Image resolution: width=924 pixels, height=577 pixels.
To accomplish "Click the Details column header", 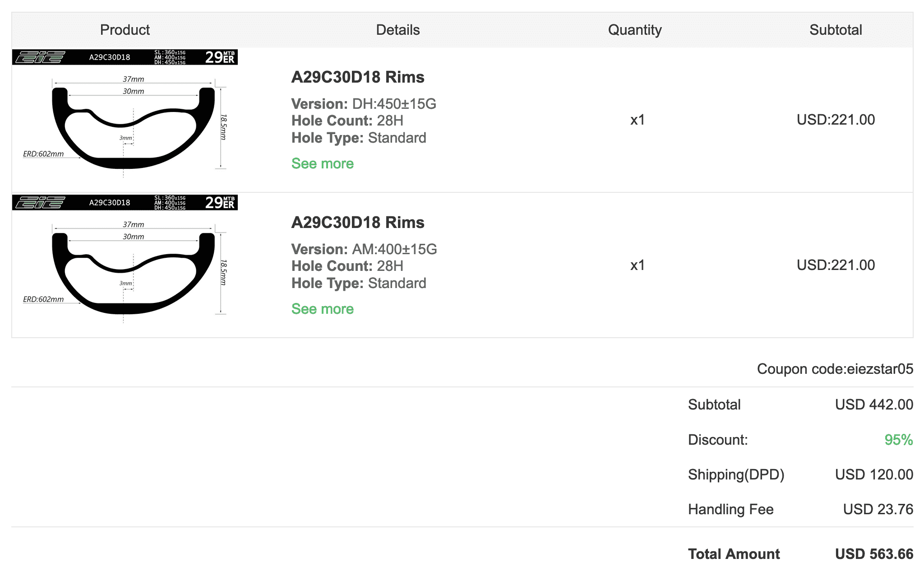I will pyautogui.click(x=398, y=30).
